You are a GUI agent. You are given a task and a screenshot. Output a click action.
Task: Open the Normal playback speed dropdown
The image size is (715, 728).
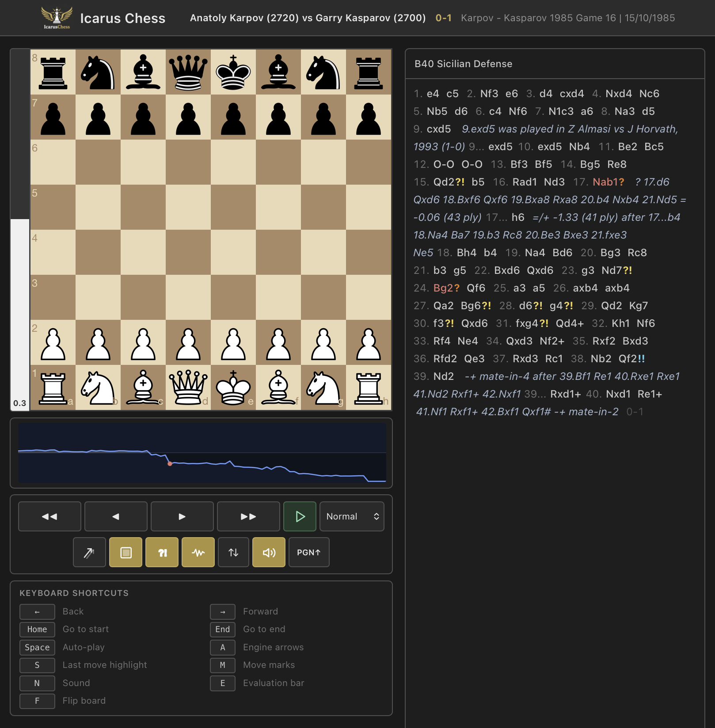352,516
